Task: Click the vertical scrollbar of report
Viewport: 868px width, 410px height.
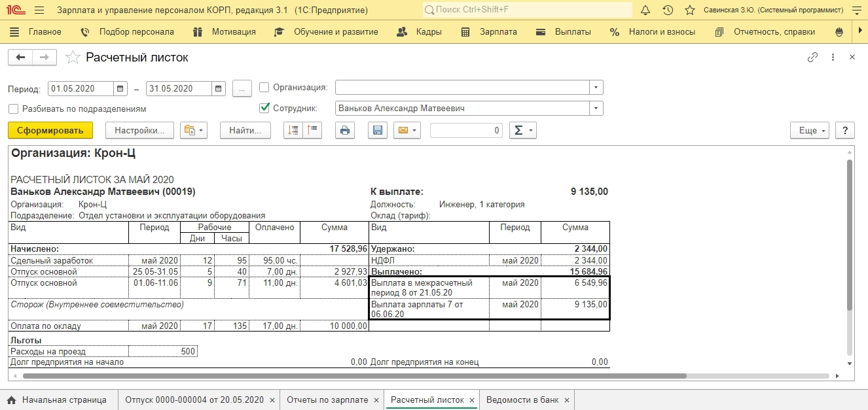Action: click(x=850, y=234)
